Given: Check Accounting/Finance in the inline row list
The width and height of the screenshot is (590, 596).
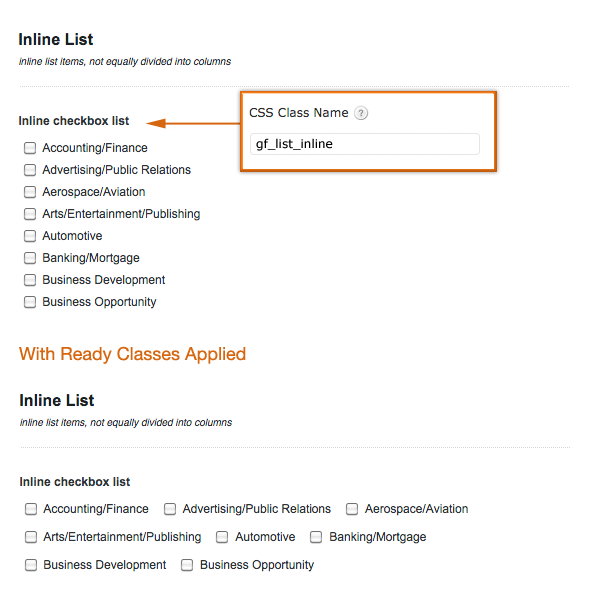Looking at the screenshot, I should [31, 509].
